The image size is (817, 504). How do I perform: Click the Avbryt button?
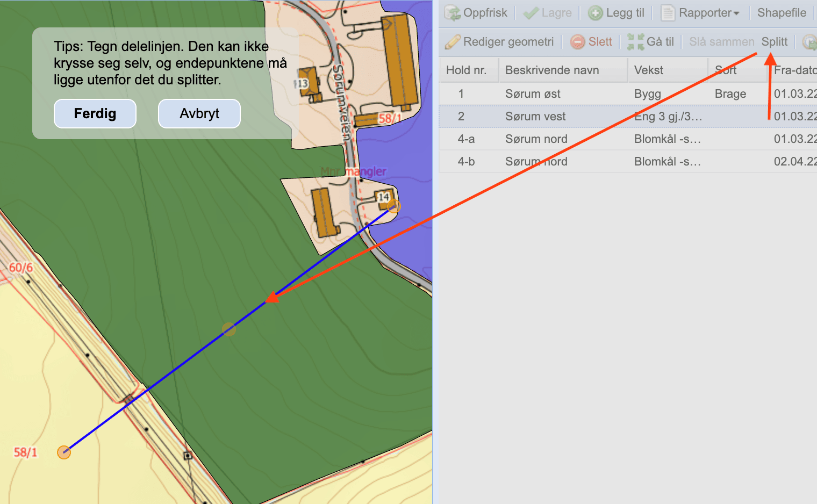[199, 113]
